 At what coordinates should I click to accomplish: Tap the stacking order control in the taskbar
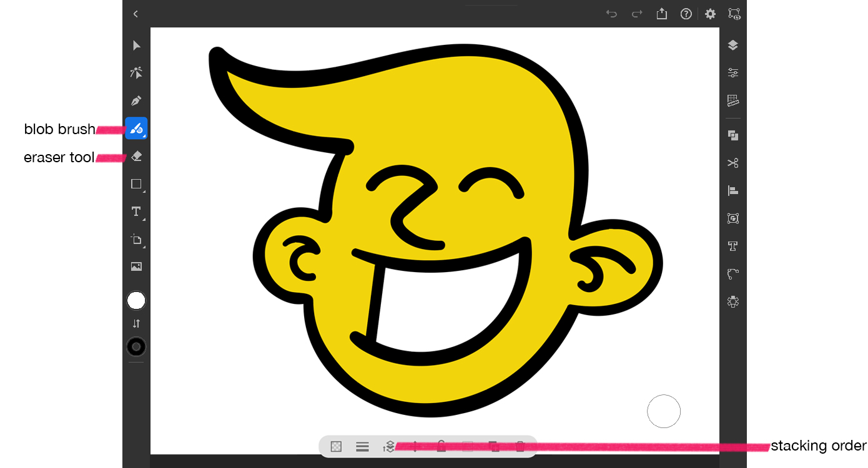pyautogui.click(x=388, y=447)
